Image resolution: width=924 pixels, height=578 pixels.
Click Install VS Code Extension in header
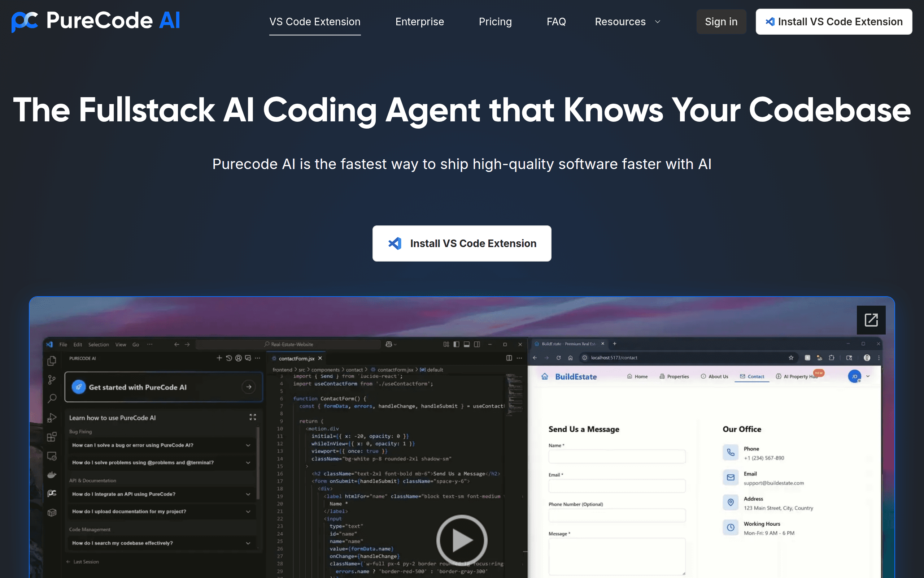833,22
